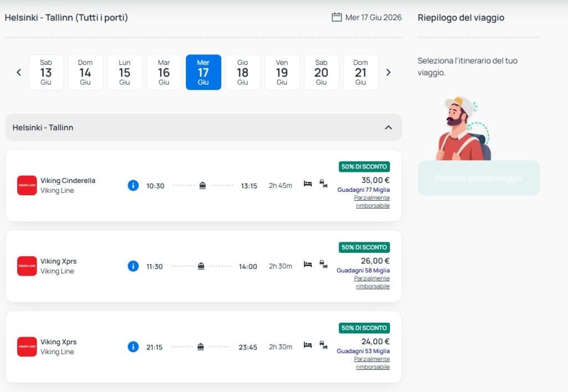Open Parzialmente rimborsabile link on 26,00 € fare

(x=372, y=282)
